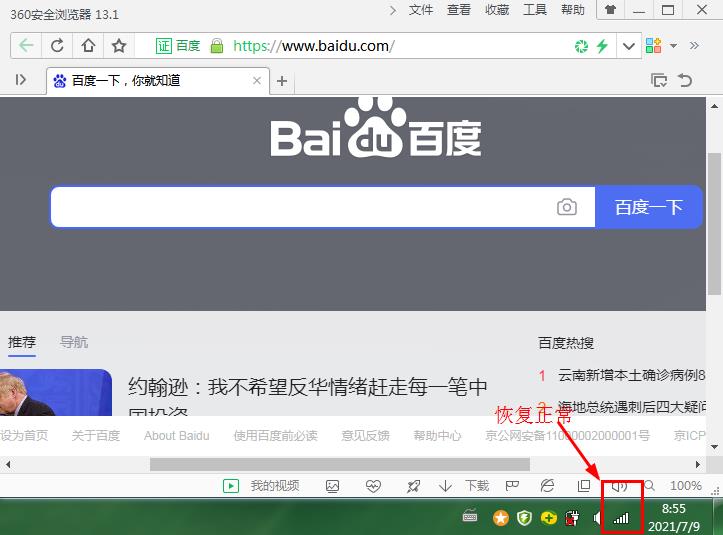Go back with the green back arrow

click(26, 46)
